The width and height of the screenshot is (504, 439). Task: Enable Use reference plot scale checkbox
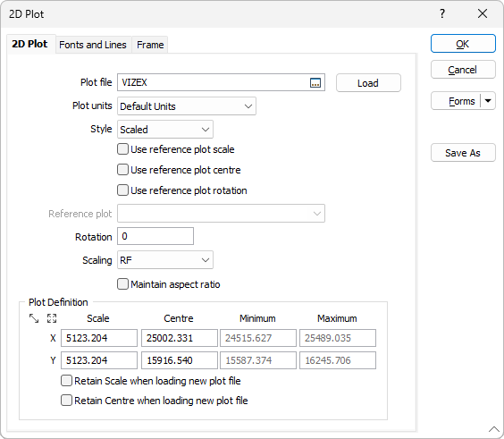122,149
